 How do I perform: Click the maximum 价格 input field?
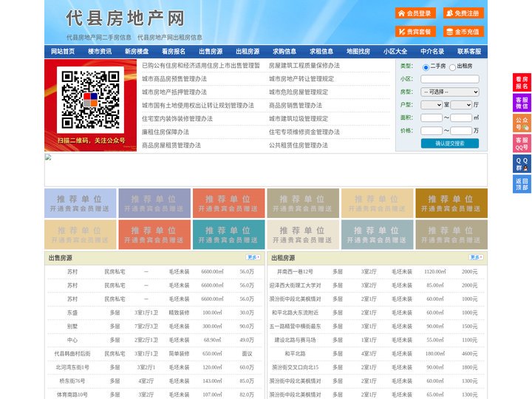point(461,131)
